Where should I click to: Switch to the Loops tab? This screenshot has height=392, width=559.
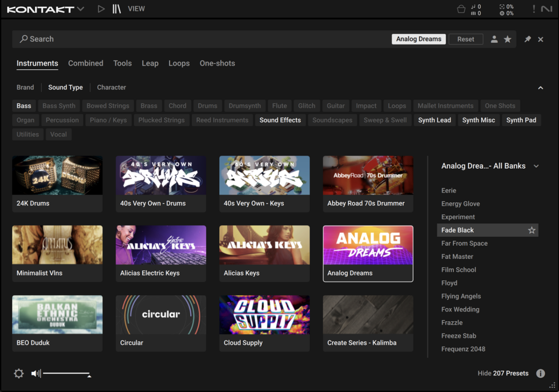click(179, 63)
